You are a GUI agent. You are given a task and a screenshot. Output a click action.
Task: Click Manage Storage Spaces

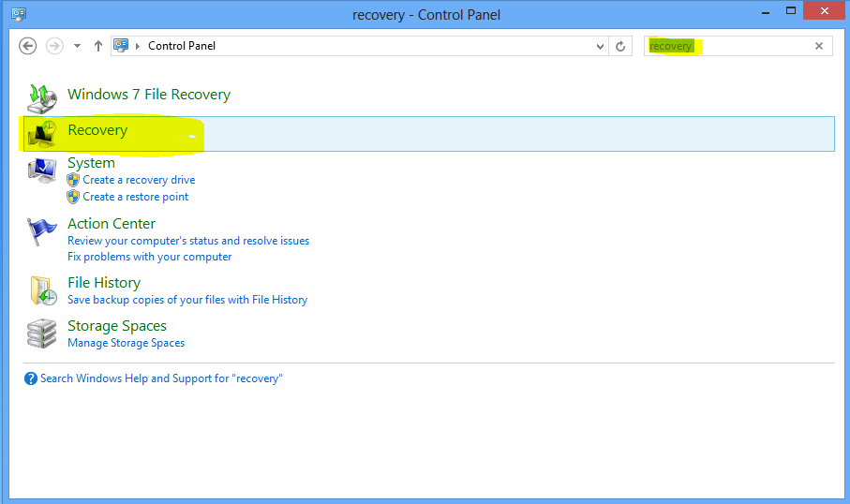(x=126, y=343)
